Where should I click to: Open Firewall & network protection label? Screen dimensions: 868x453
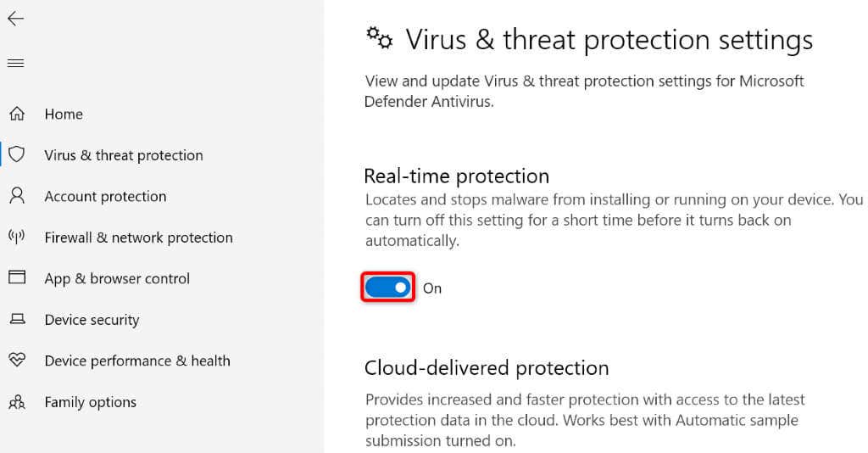138,238
